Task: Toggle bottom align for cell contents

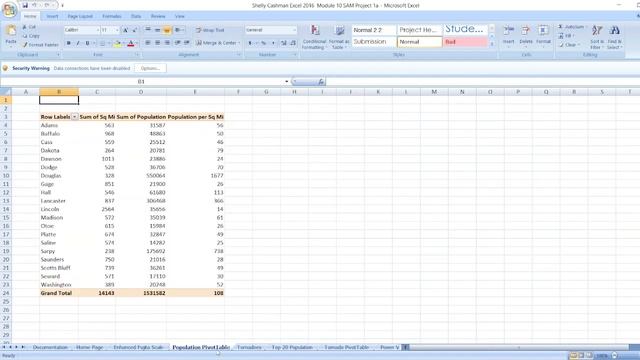Action: (x=167, y=30)
